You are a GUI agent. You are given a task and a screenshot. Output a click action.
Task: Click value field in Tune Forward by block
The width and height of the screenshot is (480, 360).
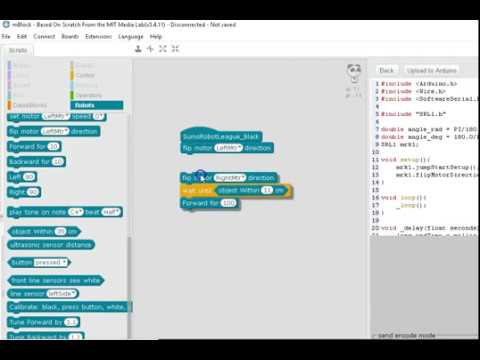(x=71, y=322)
